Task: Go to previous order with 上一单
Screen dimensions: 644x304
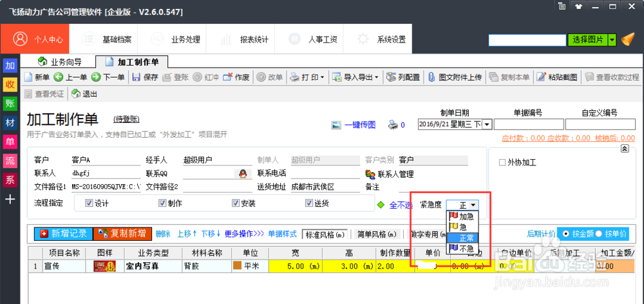Action: click(70, 77)
